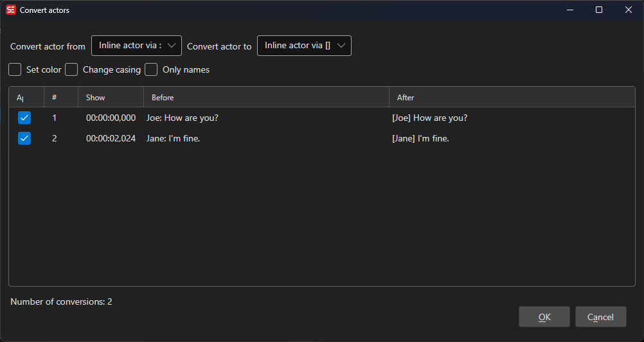This screenshot has width=644, height=342.
Task: Click the Apply column header
Action: 26,98
